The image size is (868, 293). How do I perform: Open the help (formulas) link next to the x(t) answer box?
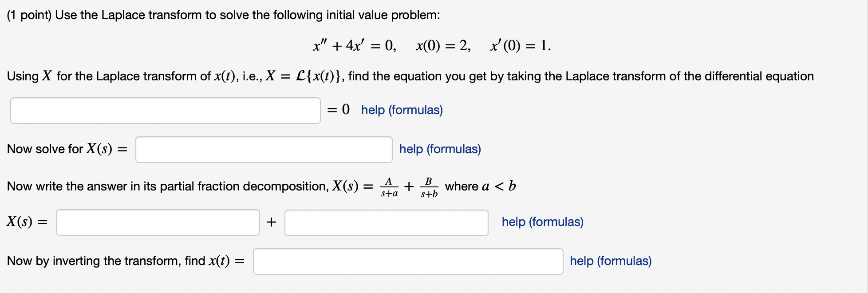[x=610, y=261]
